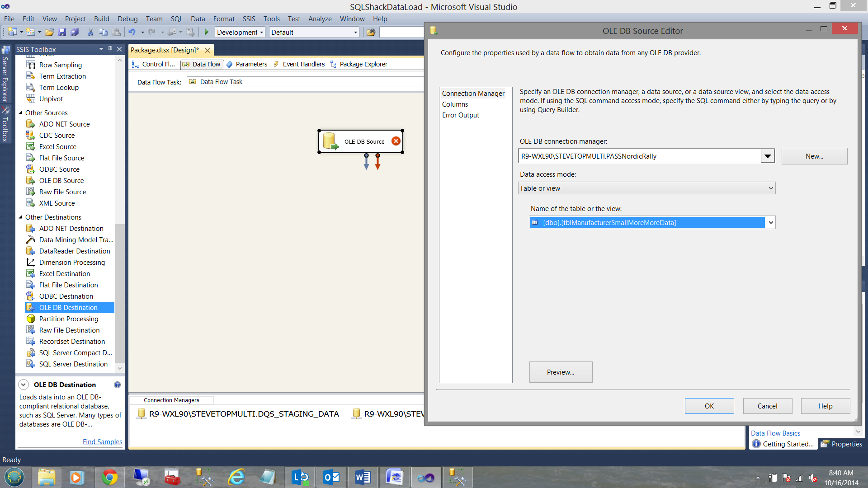Click the Save toolbar icon
The width and height of the screenshot is (868, 488).
[62, 32]
